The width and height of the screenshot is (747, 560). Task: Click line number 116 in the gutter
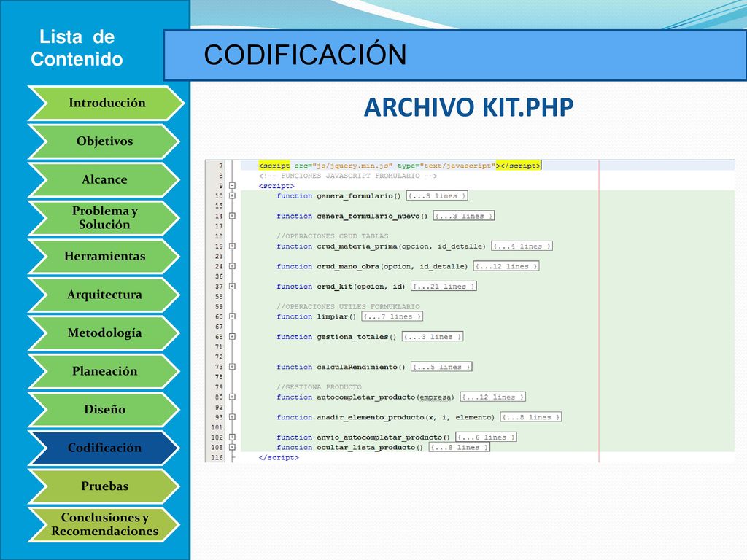[217, 458]
